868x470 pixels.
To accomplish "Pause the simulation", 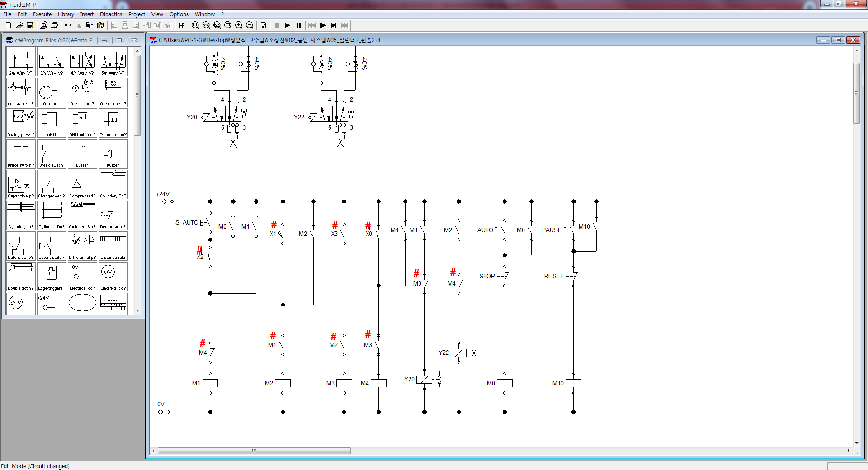I will [x=298, y=25].
